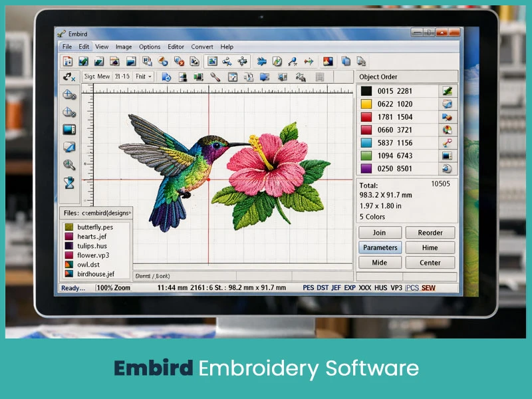Select the pencil-on-page tool in left toolbar

point(69,147)
